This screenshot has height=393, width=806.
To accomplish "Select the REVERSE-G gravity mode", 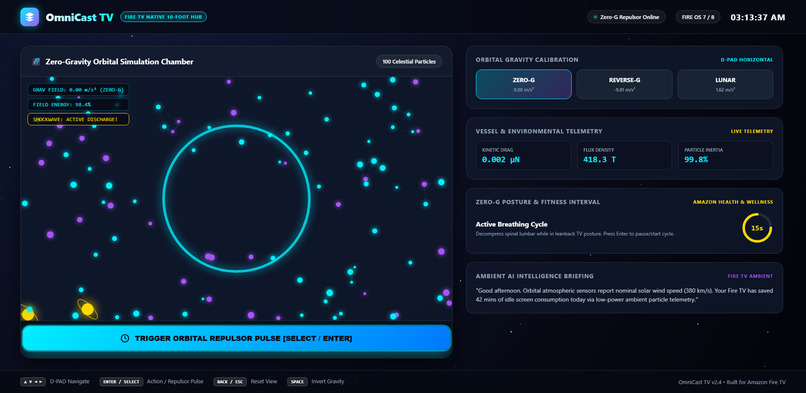I will (x=625, y=84).
